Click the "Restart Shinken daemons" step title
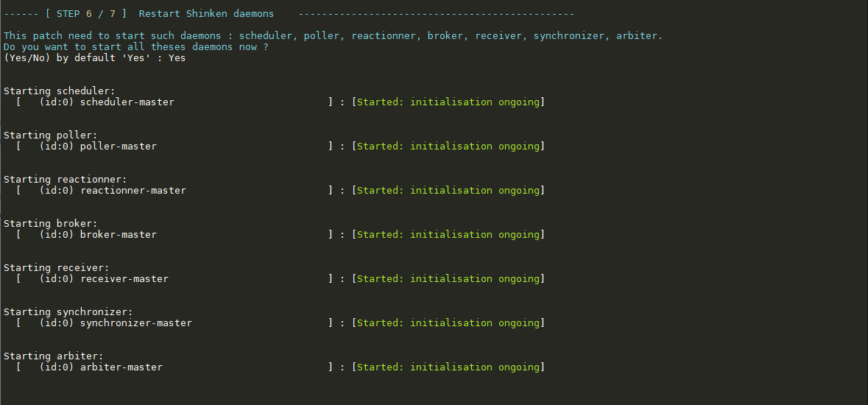Image resolution: width=868 pixels, height=405 pixels. (x=206, y=14)
